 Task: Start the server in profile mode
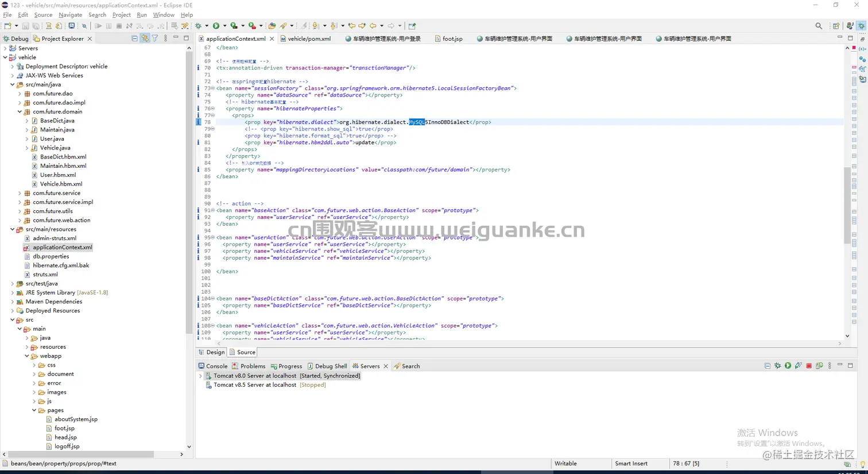pyautogui.click(x=799, y=366)
